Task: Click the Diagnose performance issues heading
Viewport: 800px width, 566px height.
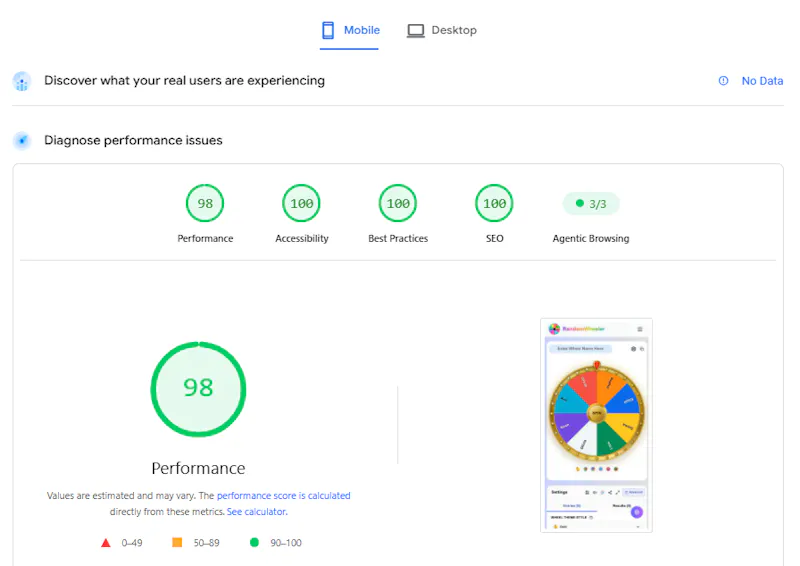Action: [133, 140]
